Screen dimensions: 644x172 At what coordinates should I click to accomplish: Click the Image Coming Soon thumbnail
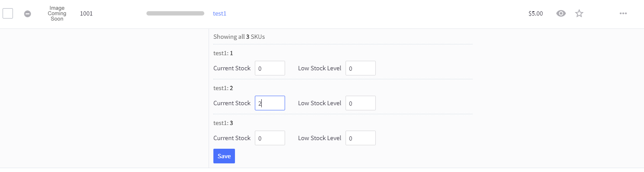(x=57, y=13)
